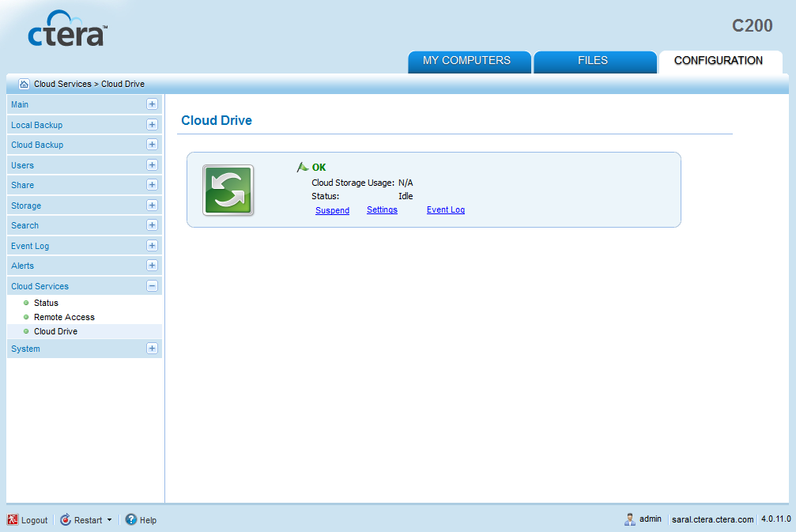This screenshot has height=532, width=796.
Task: Click the green bullet next to Remote Access
Action: click(x=26, y=317)
